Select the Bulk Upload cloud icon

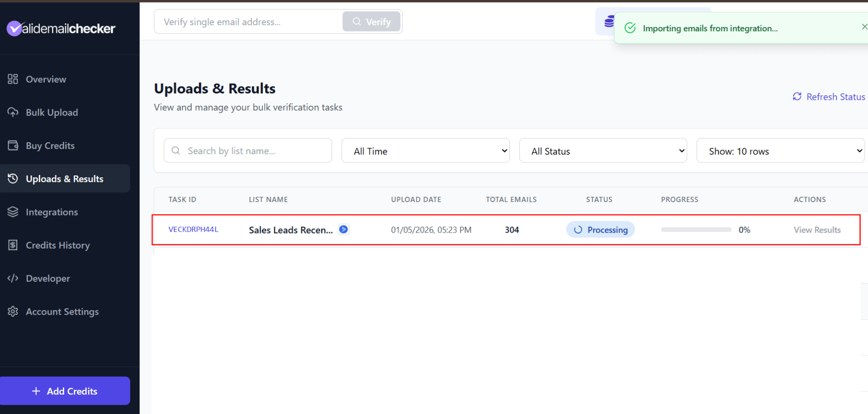click(x=13, y=112)
